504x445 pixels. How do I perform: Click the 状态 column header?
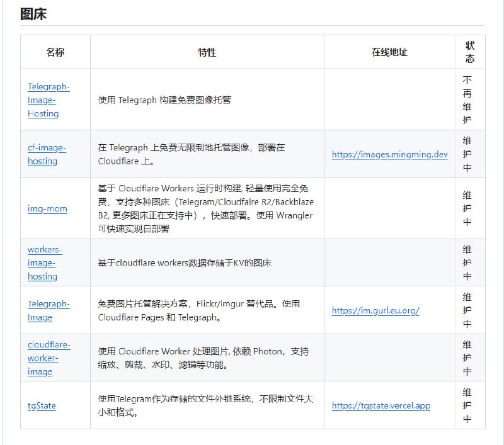[470, 52]
